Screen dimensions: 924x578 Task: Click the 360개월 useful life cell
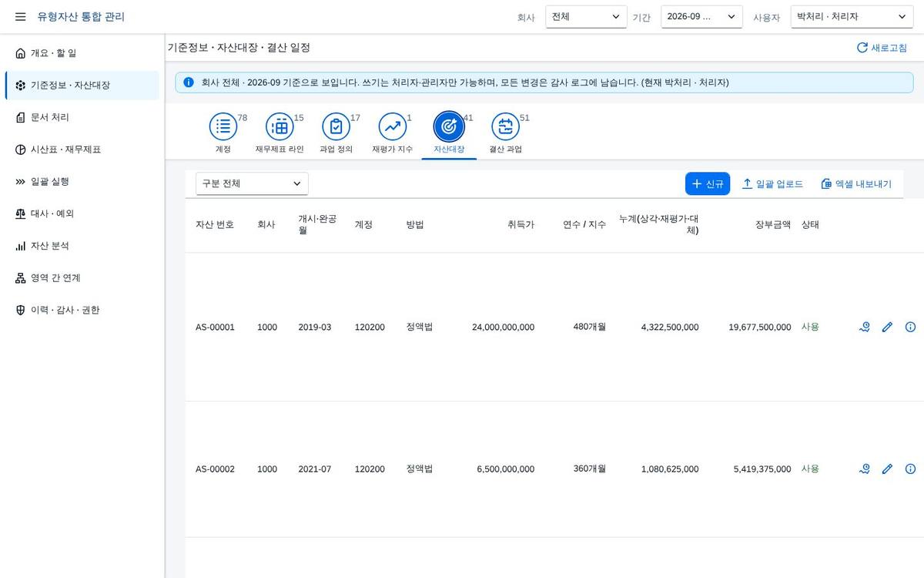[590, 469]
